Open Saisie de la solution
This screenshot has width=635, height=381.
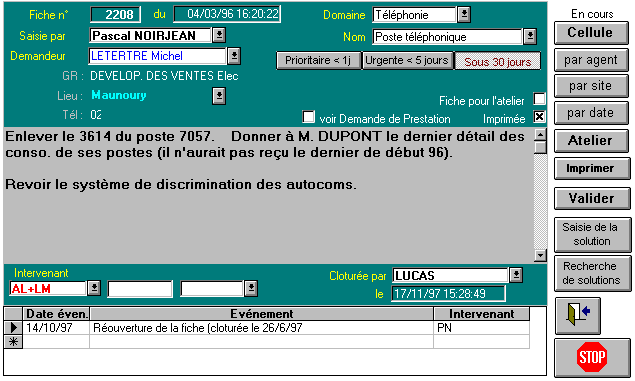[x=592, y=234]
